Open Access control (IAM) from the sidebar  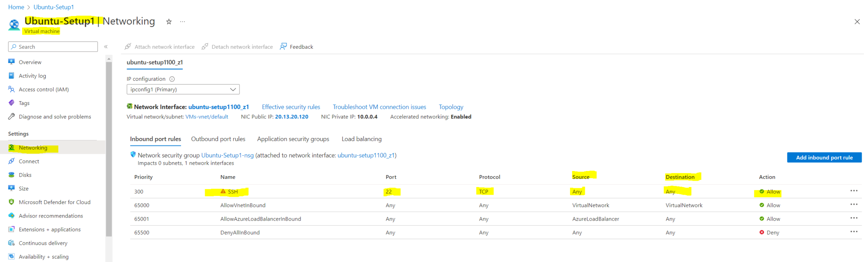coord(43,89)
